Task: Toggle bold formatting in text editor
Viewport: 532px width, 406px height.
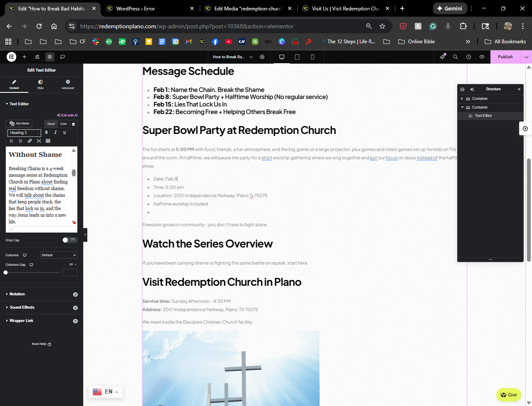Action: coord(47,132)
